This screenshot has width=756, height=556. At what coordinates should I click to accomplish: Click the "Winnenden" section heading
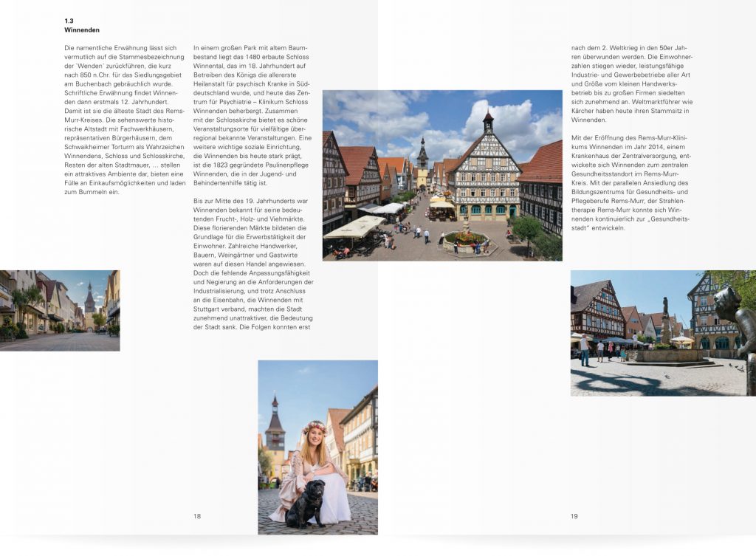point(82,30)
